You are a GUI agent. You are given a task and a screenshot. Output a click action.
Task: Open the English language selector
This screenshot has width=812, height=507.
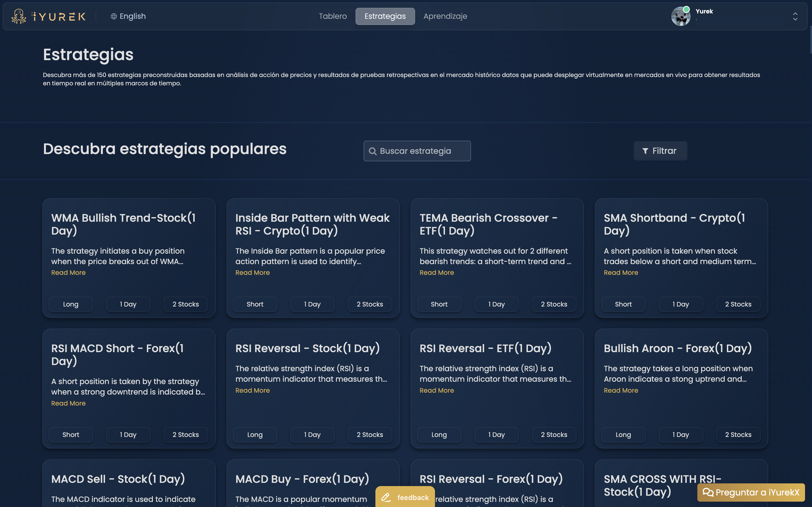coord(128,16)
